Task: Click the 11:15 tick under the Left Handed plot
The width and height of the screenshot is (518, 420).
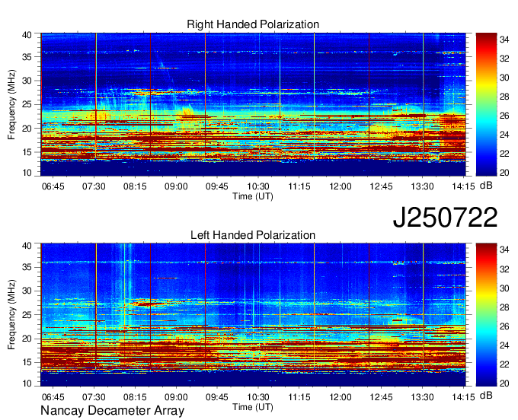Action: [x=299, y=397]
